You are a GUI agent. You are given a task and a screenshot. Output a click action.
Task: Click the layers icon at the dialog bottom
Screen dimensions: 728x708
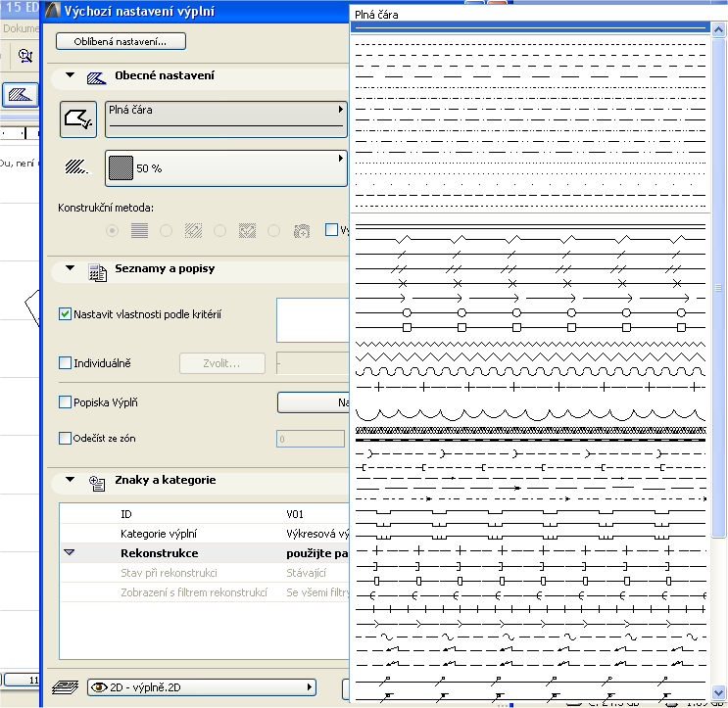coord(65,686)
